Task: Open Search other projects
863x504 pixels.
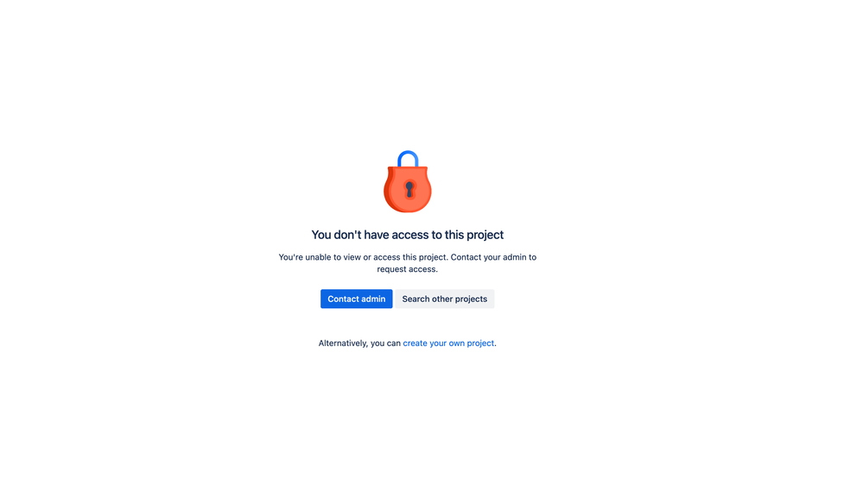Action: (x=445, y=299)
